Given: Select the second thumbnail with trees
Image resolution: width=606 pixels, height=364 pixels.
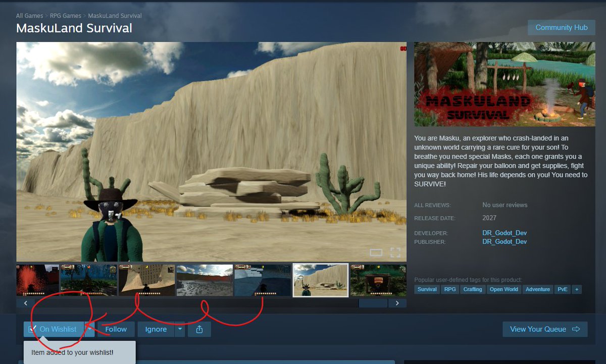Looking at the screenshot, I should [89, 280].
